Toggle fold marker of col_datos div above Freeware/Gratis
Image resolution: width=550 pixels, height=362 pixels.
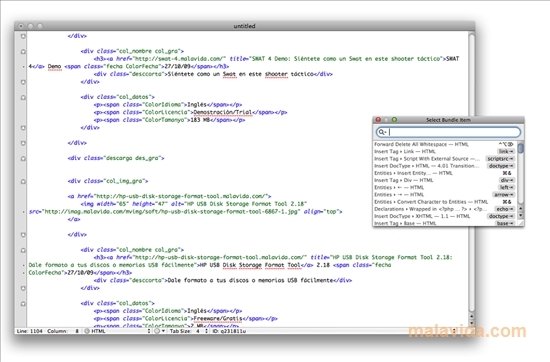[x=23, y=303]
